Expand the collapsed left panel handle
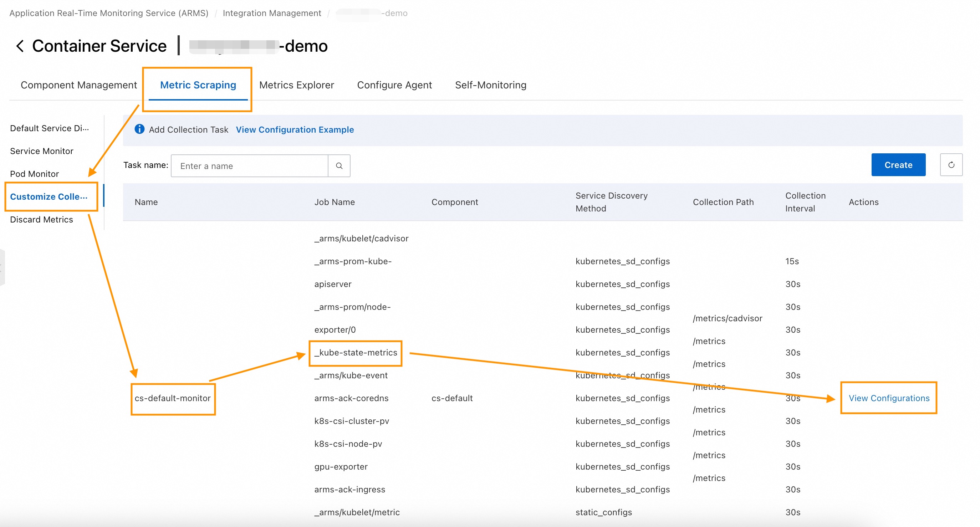The image size is (980, 527). (2, 267)
